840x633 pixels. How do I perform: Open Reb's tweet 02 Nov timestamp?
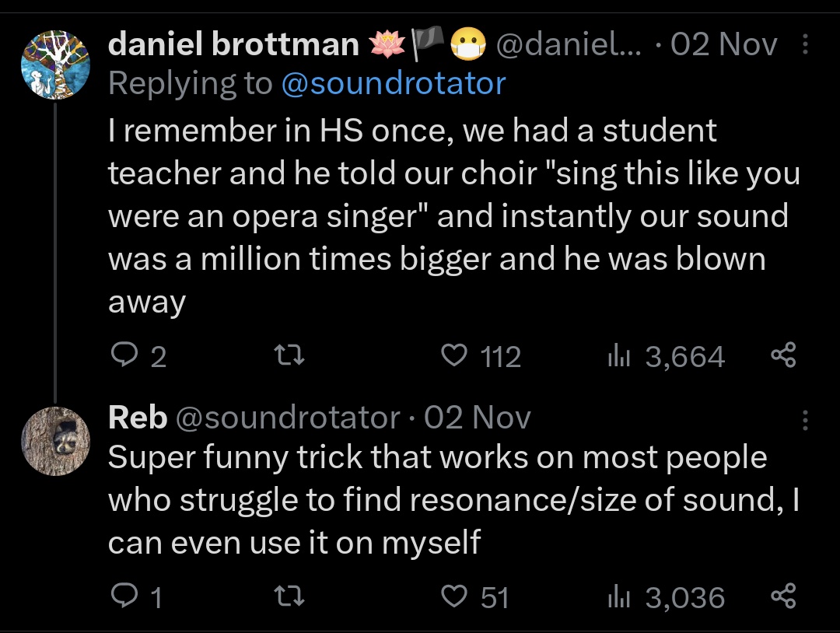(x=478, y=418)
